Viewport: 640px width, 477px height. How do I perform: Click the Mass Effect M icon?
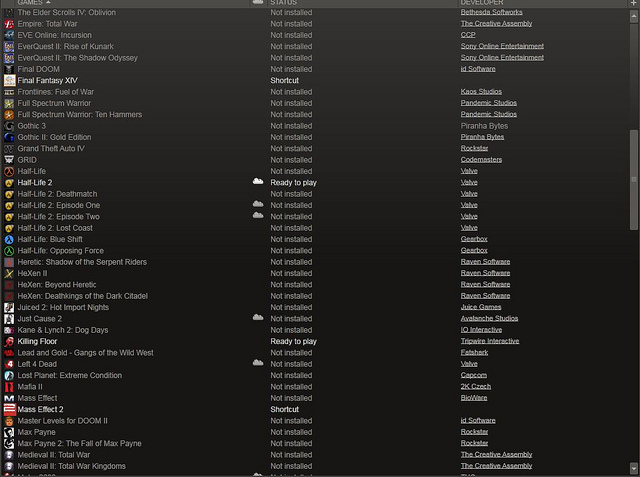pyautogui.click(x=9, y=398)
